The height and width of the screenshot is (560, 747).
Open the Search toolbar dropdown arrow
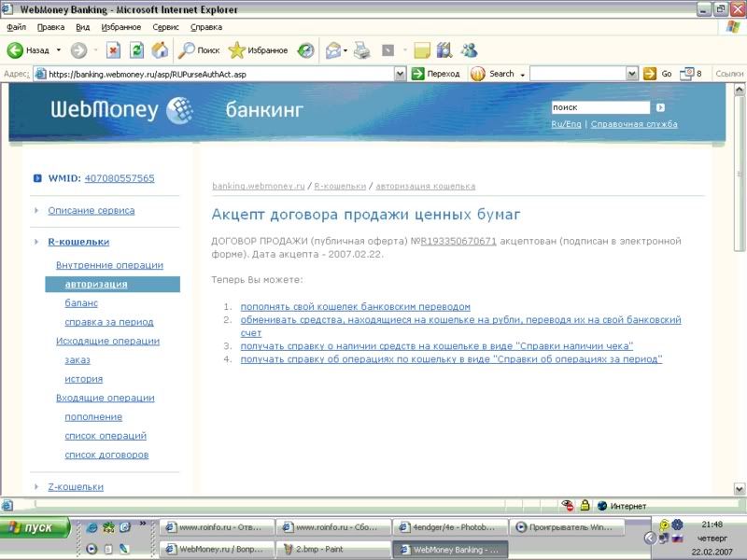click(x=523, y=75)
